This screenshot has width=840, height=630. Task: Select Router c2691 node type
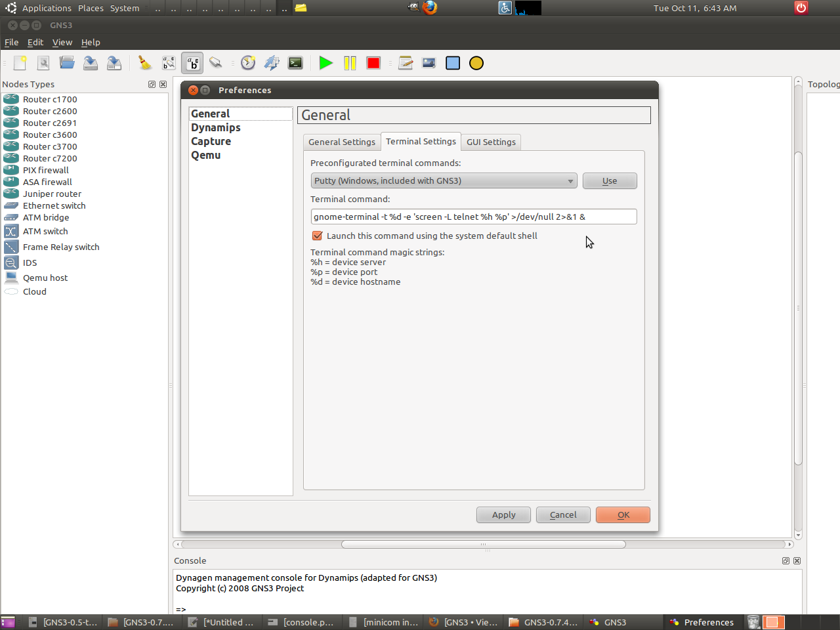click(50, 123)
